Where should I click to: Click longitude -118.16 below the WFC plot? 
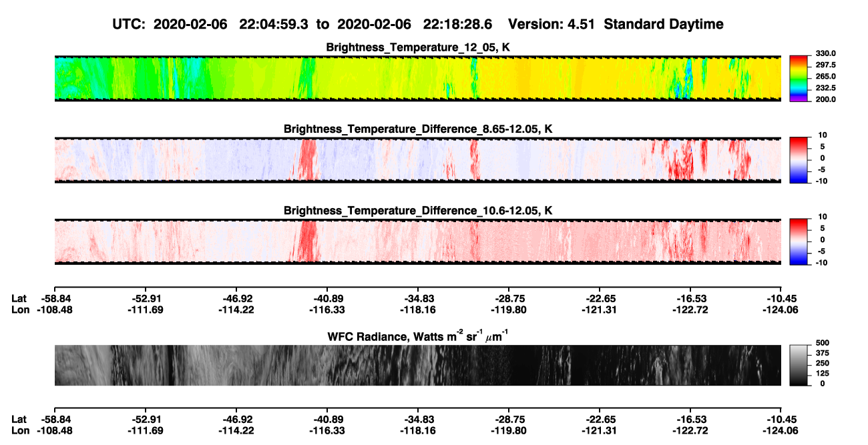(x=418, y=430)
